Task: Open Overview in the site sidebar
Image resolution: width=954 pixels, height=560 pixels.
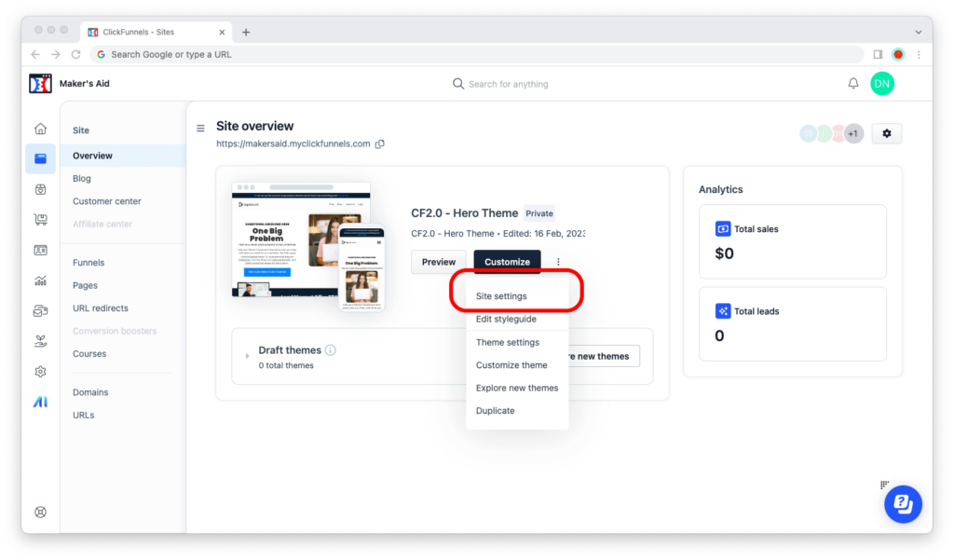Action: [x=124, y=156]
